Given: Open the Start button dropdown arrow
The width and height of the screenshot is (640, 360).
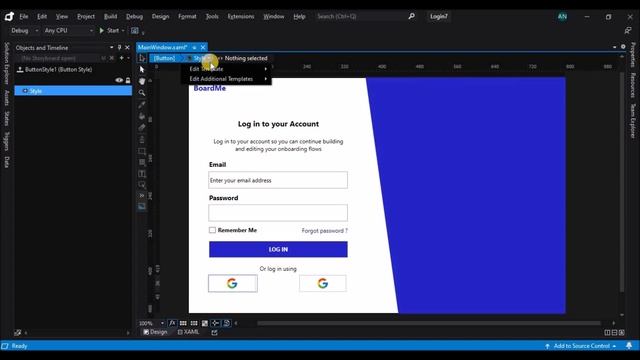Looking at the screenshot, I should point(123,31).
